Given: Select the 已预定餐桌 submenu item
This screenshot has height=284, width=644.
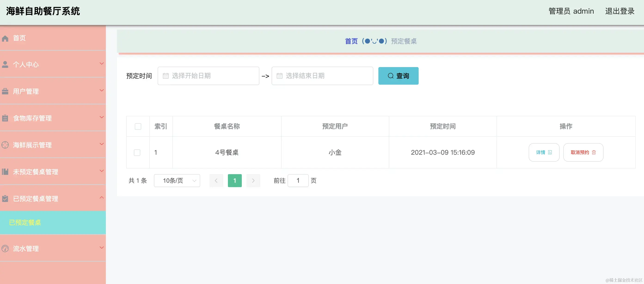Looking at the screenshot, I should pos(25,222).
